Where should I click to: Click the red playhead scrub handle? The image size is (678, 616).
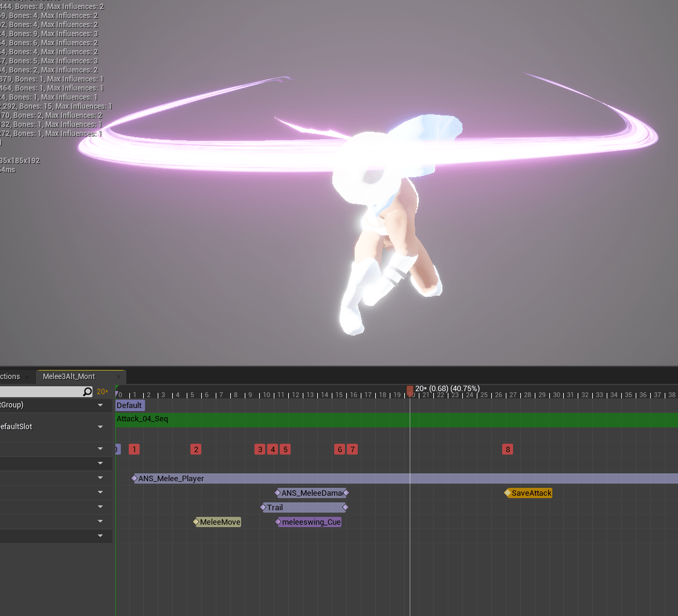410,391
